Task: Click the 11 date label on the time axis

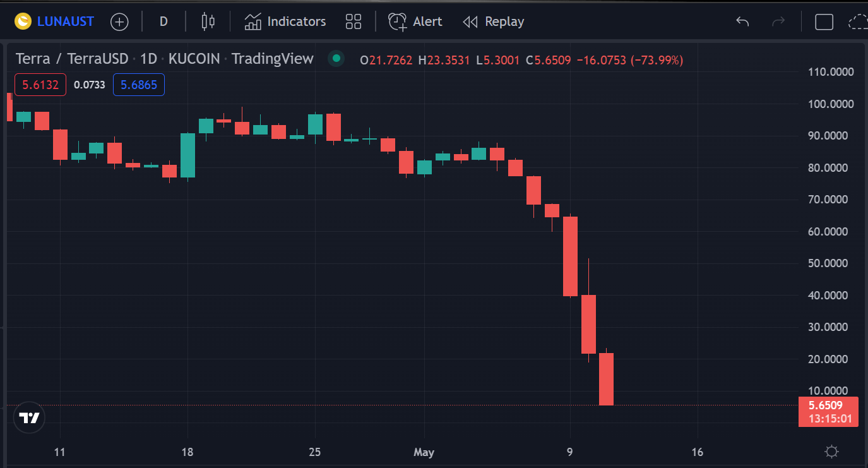Action: click(60, 452)
